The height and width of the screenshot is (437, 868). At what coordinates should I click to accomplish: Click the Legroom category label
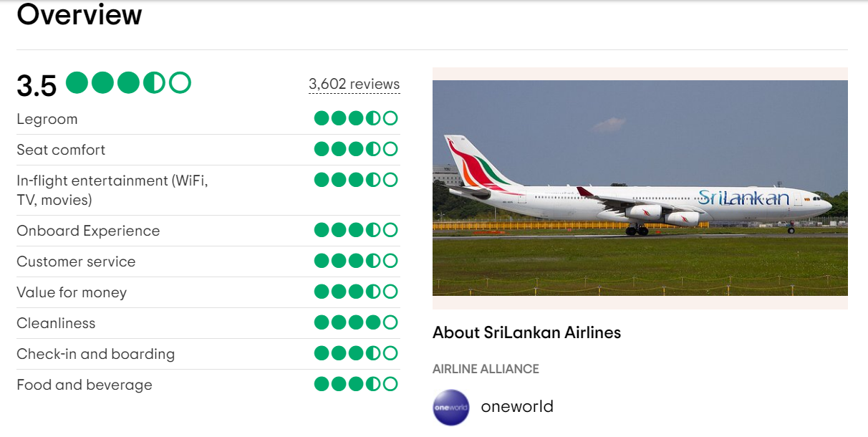click(x=47, y=119)
